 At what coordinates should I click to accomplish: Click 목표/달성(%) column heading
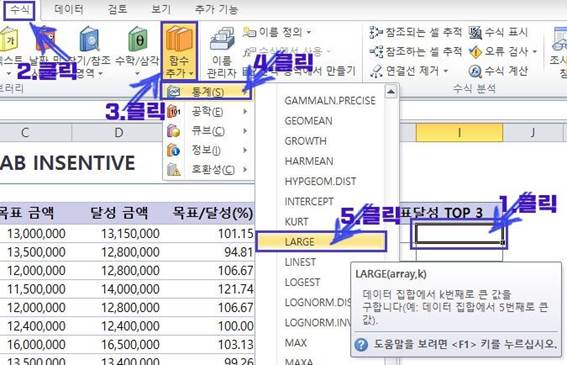pyautogui.click(x=213, y=213)
